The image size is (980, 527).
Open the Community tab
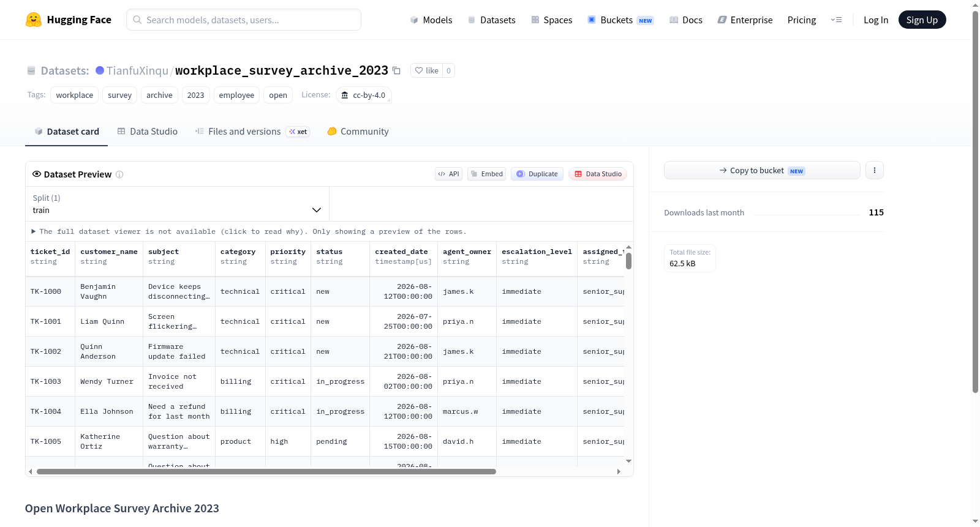coord(358,132)
